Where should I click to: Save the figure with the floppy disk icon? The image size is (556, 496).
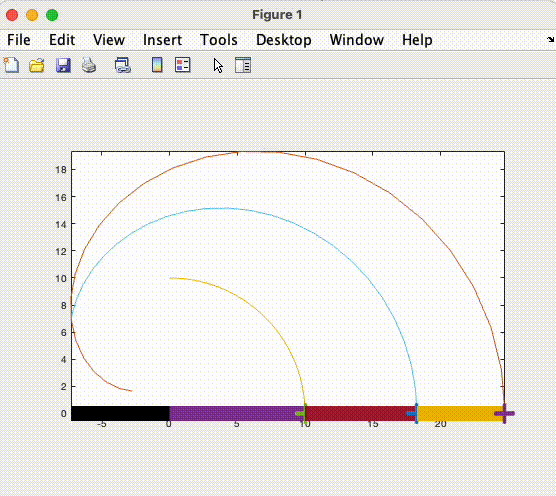[x=63, y=65]
